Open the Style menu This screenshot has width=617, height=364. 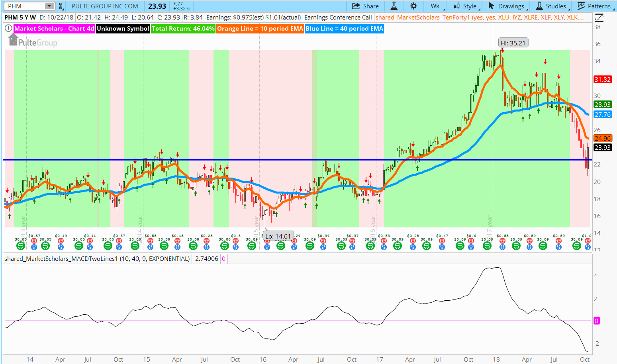coord(466,6)
